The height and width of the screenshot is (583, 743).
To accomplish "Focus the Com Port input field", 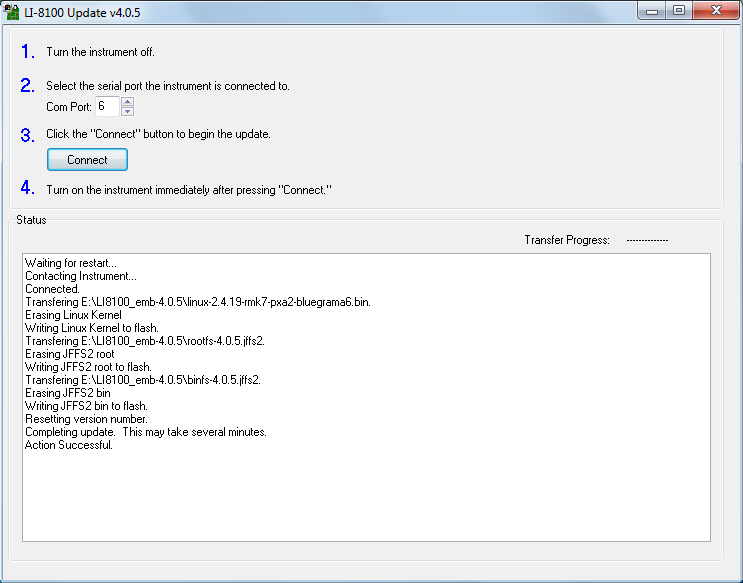I will pos(108,106).
